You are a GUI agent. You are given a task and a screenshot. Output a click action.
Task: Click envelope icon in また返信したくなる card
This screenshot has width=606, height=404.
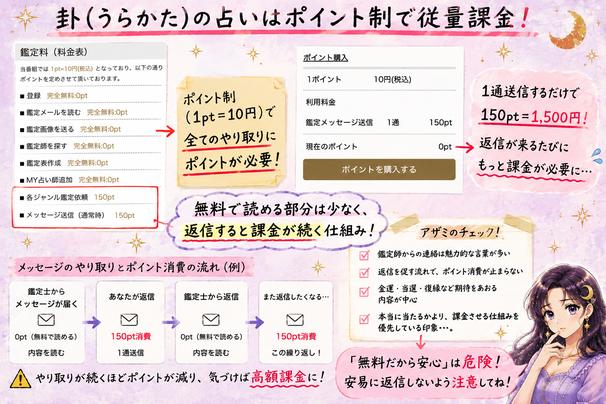295,320
